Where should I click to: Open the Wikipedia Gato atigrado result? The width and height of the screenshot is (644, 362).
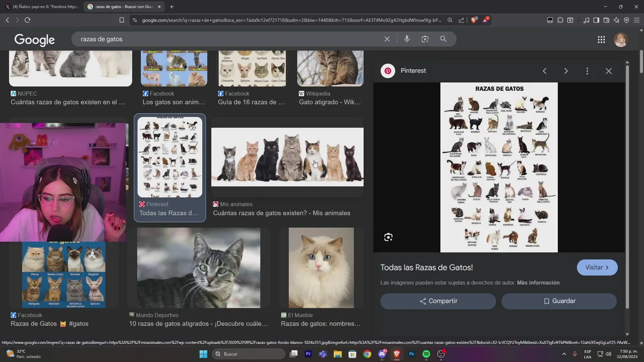click(330, 102)
